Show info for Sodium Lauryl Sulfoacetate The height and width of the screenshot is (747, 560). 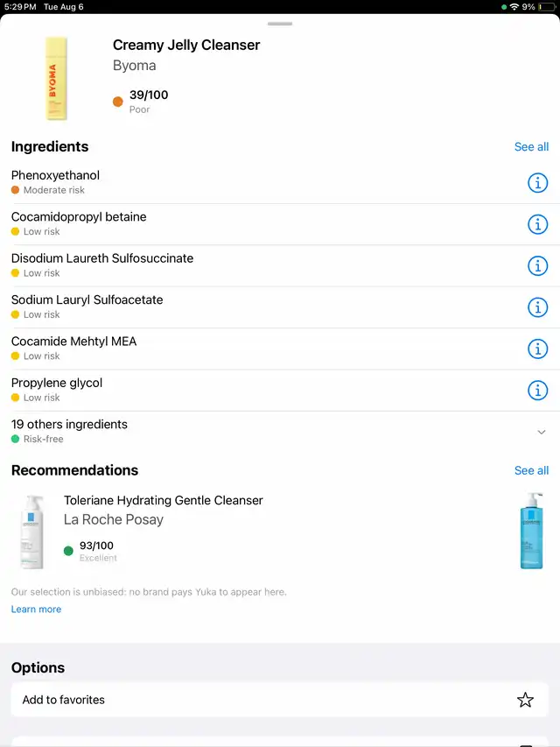[x=537, y=307]
